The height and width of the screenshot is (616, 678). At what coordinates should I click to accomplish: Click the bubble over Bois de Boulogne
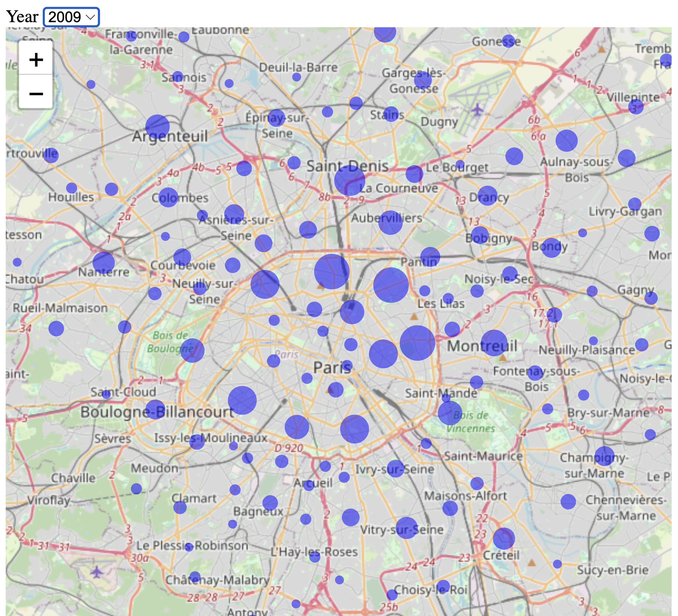(192, 350)
